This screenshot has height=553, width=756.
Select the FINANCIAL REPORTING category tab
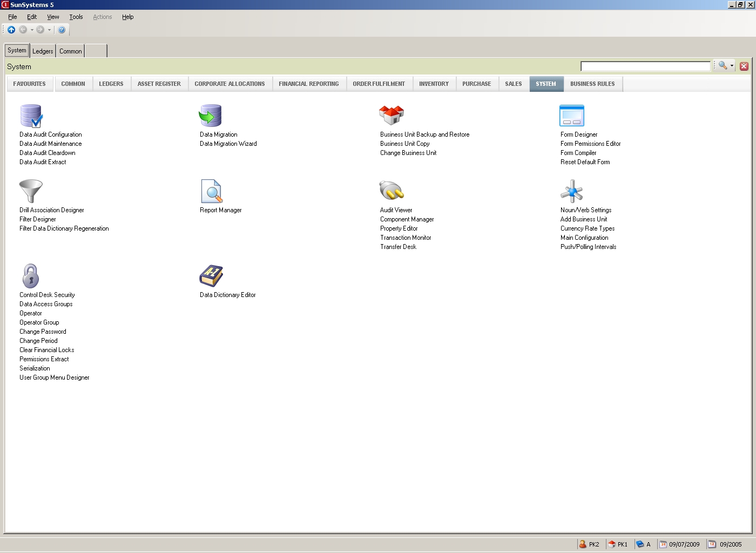[309, 84]
